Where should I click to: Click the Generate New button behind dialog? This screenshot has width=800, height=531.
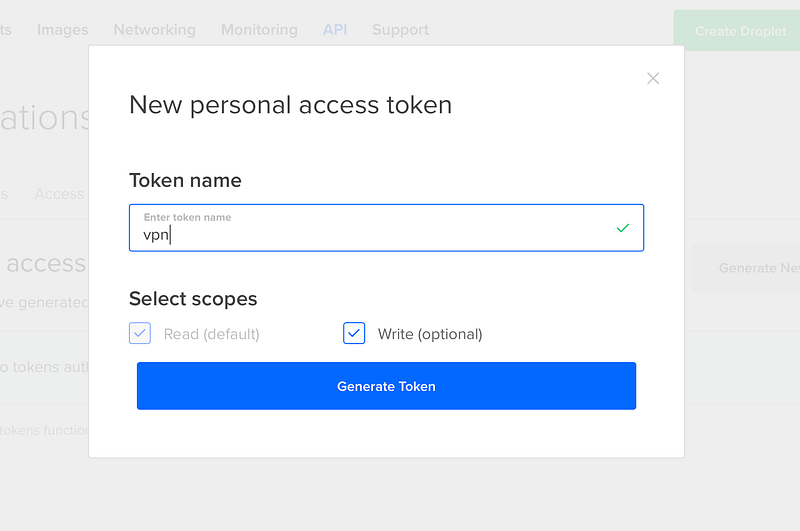(x=746, y=268)
